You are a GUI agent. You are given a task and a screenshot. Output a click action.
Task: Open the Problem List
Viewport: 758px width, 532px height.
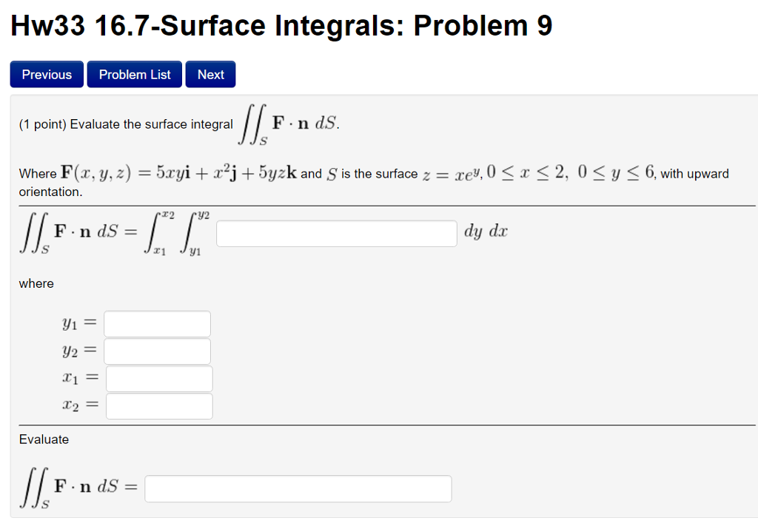[x=134, y=74]
